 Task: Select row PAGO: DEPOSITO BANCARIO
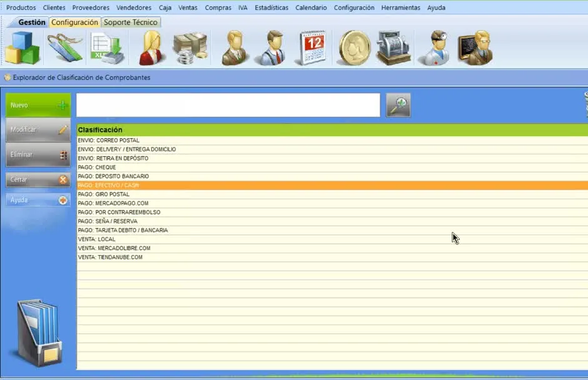coord(332,176)
